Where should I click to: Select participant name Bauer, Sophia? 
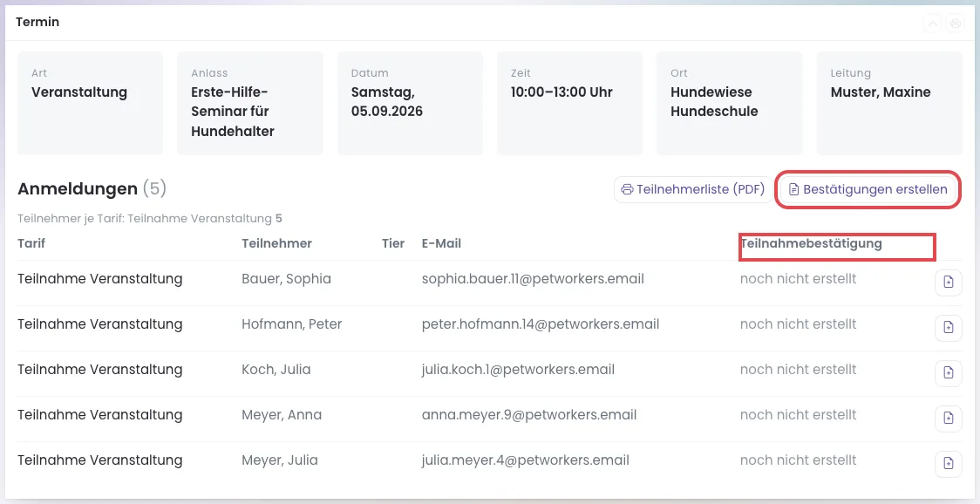point(286,279)
